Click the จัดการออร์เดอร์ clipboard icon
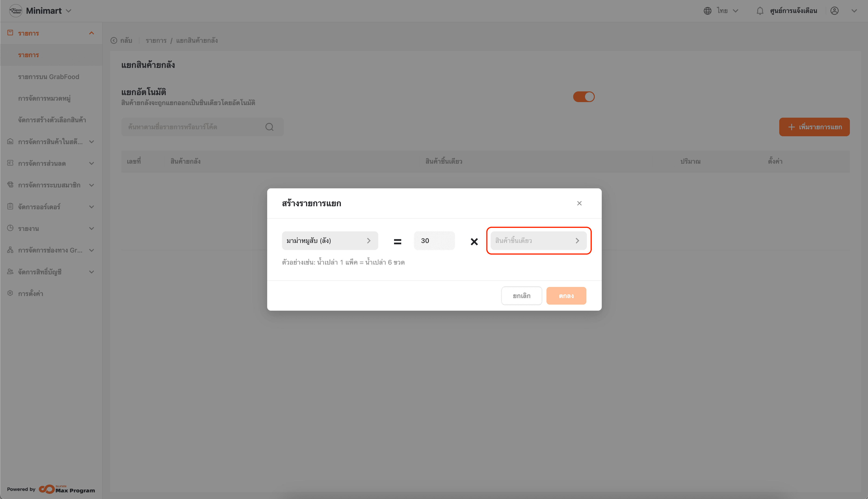This screenshot has width=868, height=499. (10, 207)
